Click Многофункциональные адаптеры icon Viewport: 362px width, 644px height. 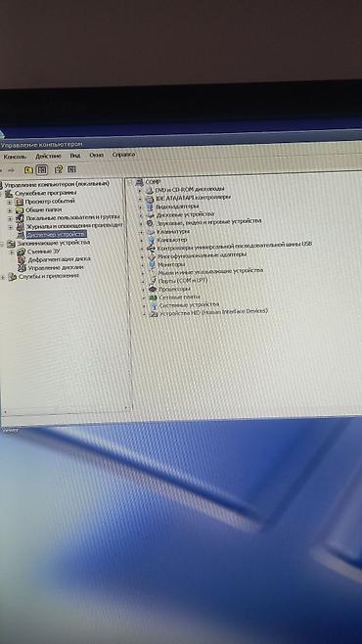(x=152, y=256)
